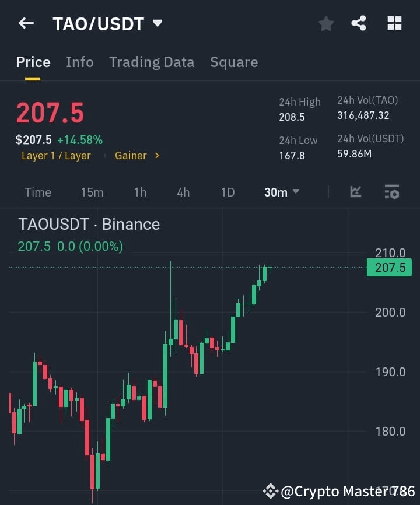Viewport: 420px width, 505px height.
Task: Open the chart indicators settings icon
Action: click(x=390, y=191)
